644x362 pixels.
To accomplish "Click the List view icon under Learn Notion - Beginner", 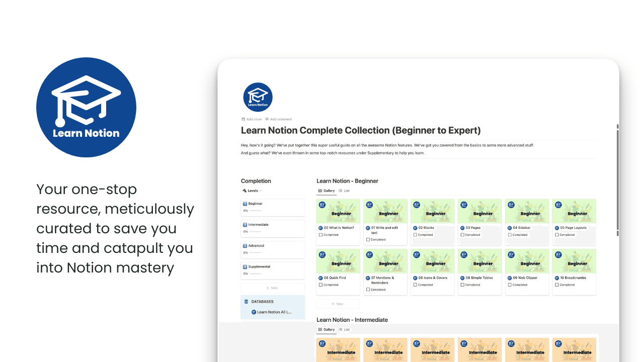I will point(341,191).
